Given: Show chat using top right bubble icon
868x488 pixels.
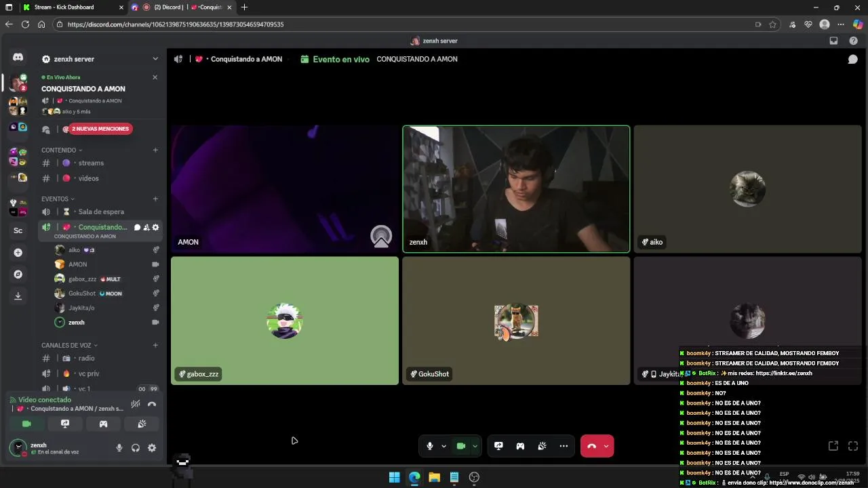Looking at the screenshot, I should (x=853, y=59).
